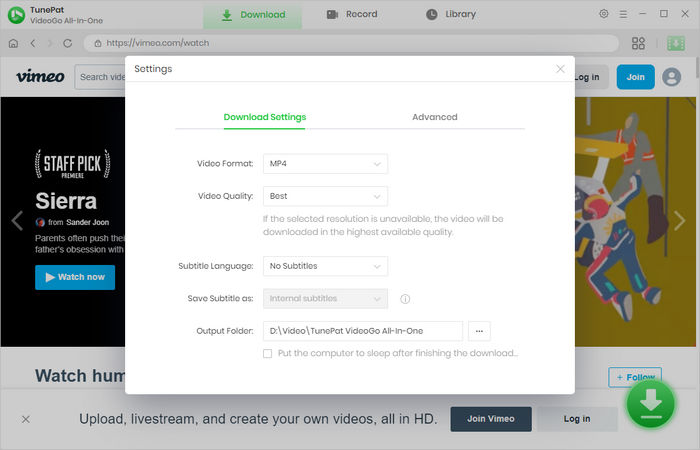Open the Vimeo user profile avatar
The width and height of the screenshot is (700, 450).
[x=671, y=77]
